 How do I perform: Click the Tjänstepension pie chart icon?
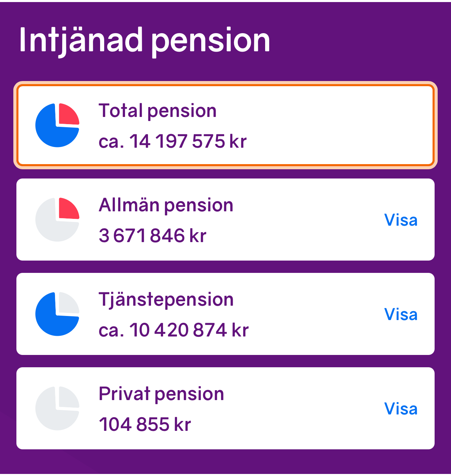coord(57,314)
